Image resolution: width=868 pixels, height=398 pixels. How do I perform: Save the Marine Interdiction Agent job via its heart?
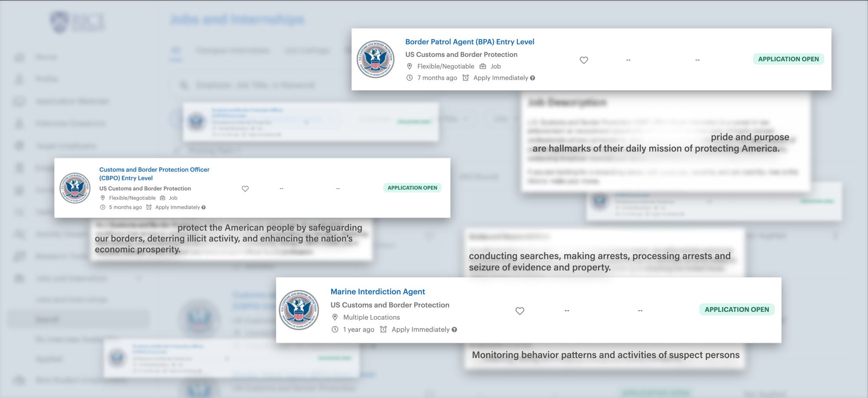(519, 311)
